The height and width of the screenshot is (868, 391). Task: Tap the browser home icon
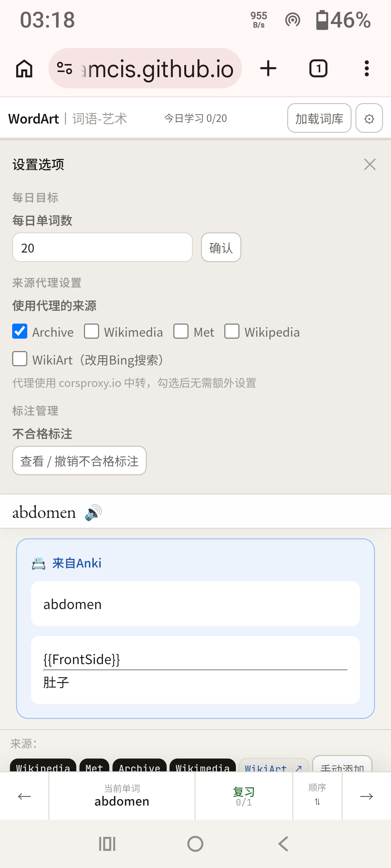[24, 69]
